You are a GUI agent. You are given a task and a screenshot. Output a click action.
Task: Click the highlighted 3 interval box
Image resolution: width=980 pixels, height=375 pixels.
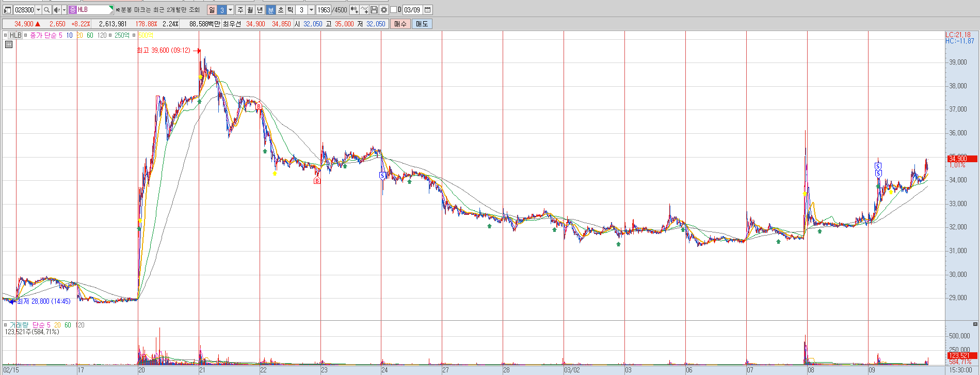coord(222,10)
